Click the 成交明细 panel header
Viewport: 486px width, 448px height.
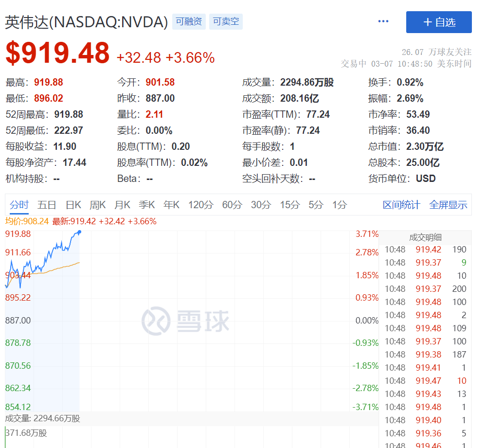tap(425, 237)
